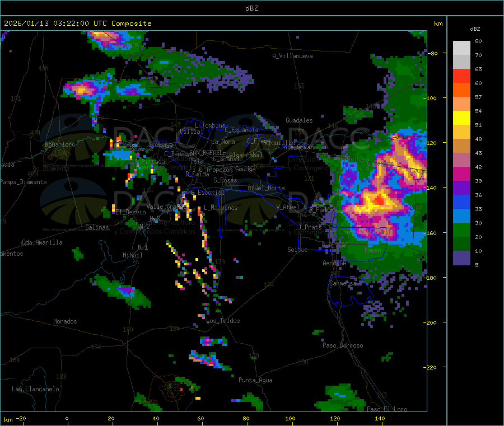This screenshot has width=504, height=426.
Task: Click the Soitue location label
Action: coord(297,250)
